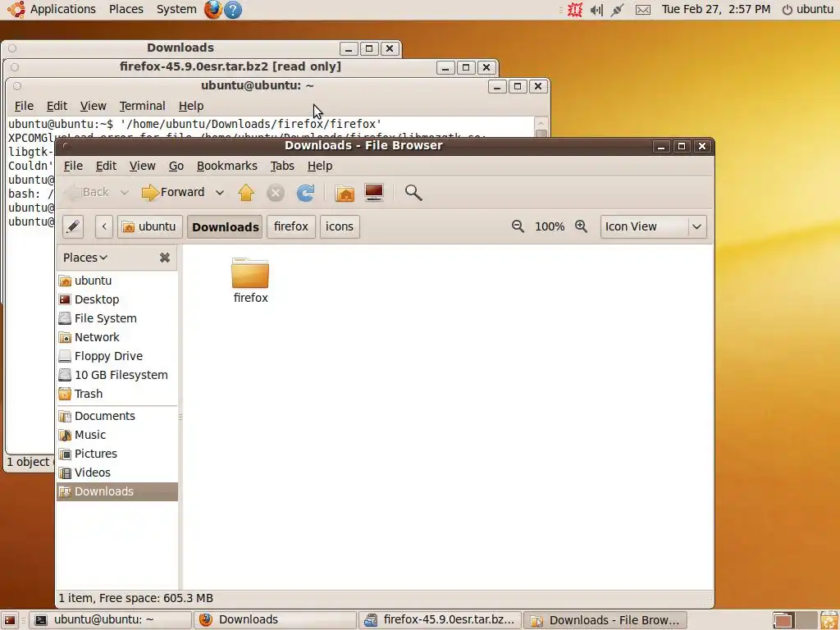Switch to firefox-45.9.0esr.tar.bz taskbar button
Screen dimensions: 840x630
[x=439, y=620]
